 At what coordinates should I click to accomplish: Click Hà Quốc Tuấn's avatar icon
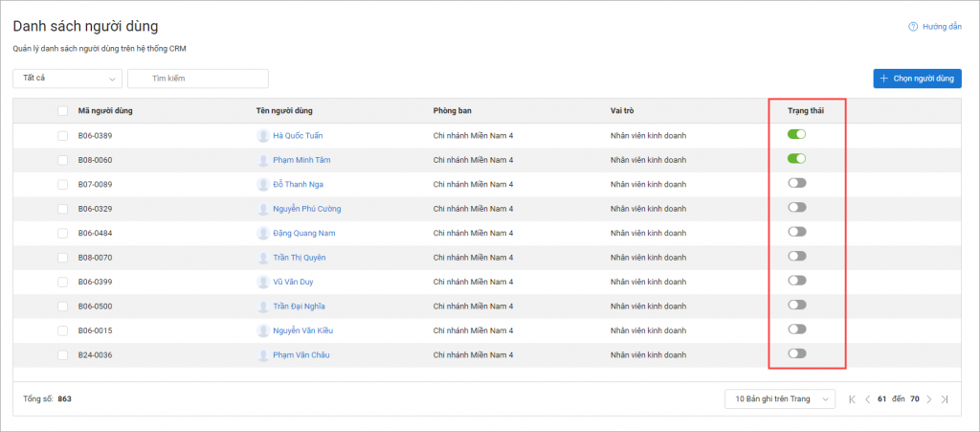click(x=263, y=136)
